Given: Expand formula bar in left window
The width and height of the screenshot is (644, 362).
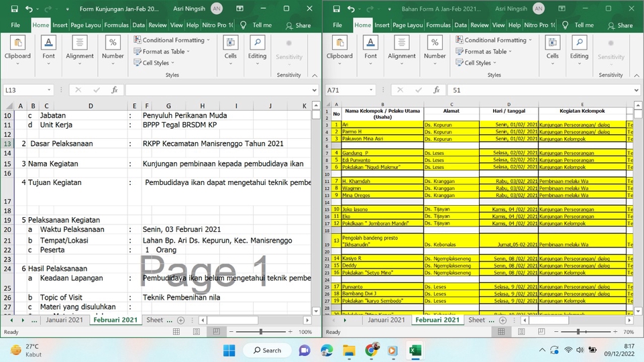Looking at the screenshot, I should click(x=314, y=90).
